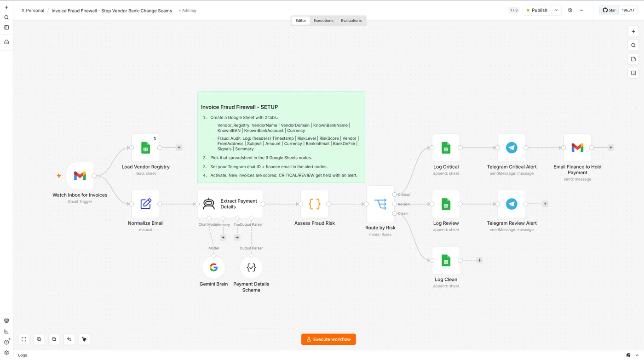Reset canvas zoom
This screenshot has width=644, height=360.
click(x=69, y=339)
